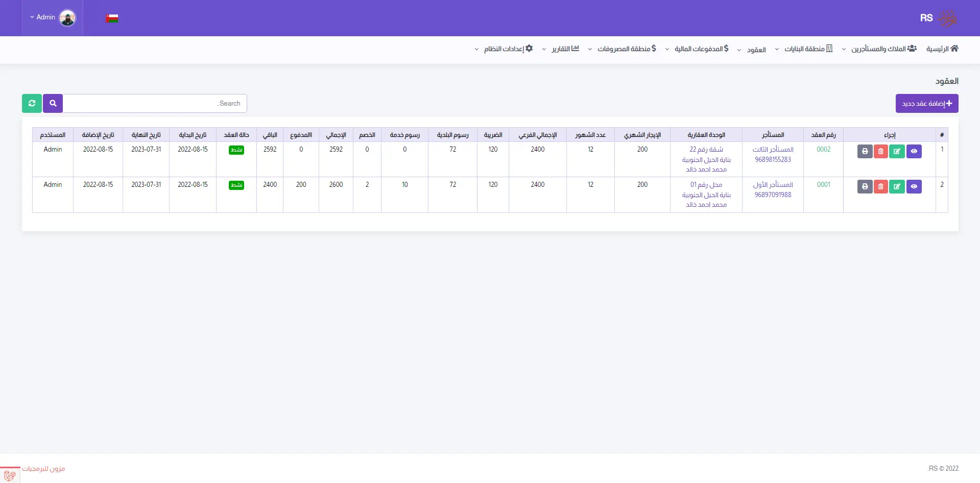The width and height of the screenshot is (980, 483).
Task: Click the Oman flag language icon
Action: (112, 18)
